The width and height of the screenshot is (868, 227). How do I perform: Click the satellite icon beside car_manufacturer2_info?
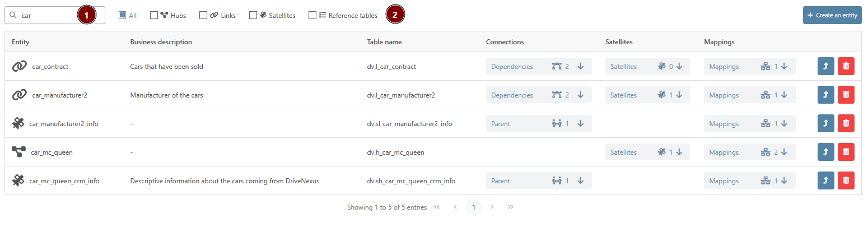pyautogui.click(x=18, y=123)
